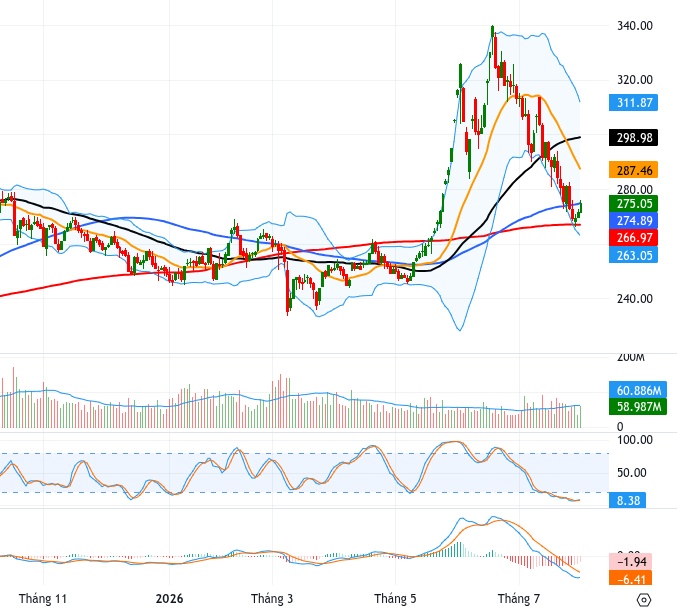The width and height of the screenshot is (677, 612).
Task: Select the red 266.97 moving average label
Action: (633, 238)
